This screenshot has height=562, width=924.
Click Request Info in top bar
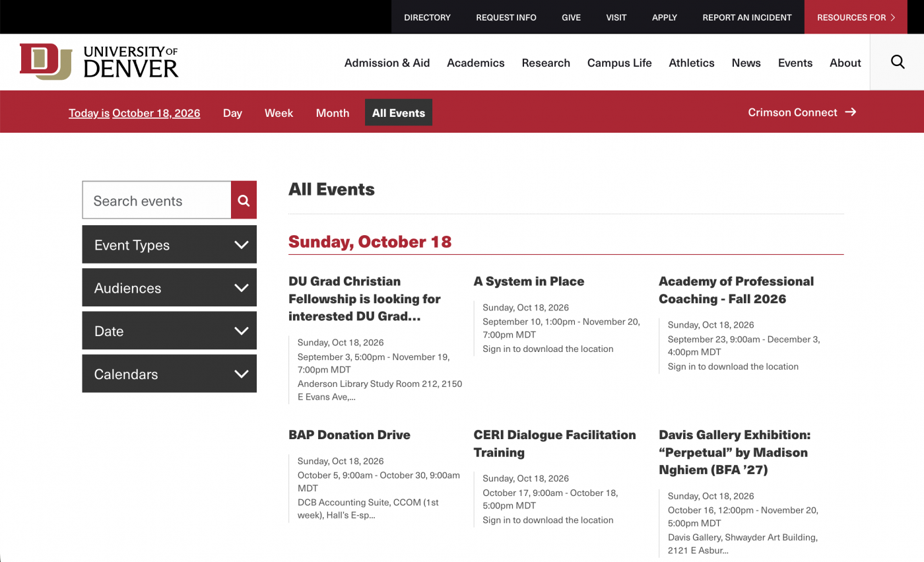[506, 17]
